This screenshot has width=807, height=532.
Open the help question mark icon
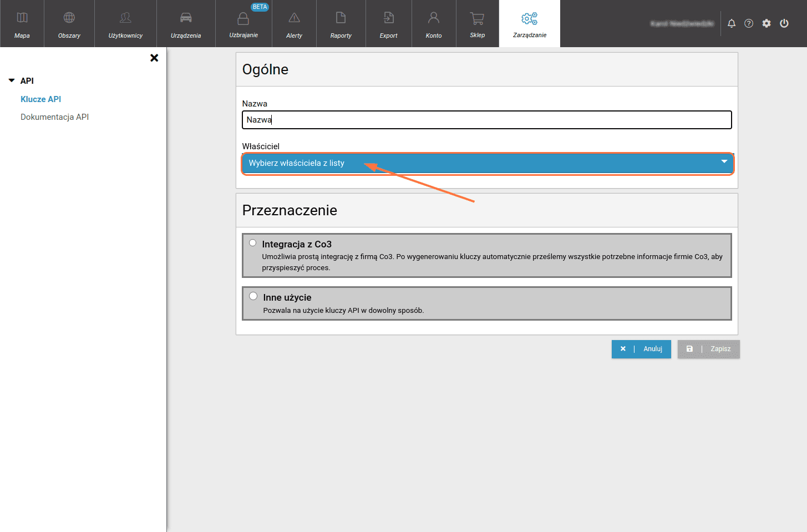(x=749, y=23)
